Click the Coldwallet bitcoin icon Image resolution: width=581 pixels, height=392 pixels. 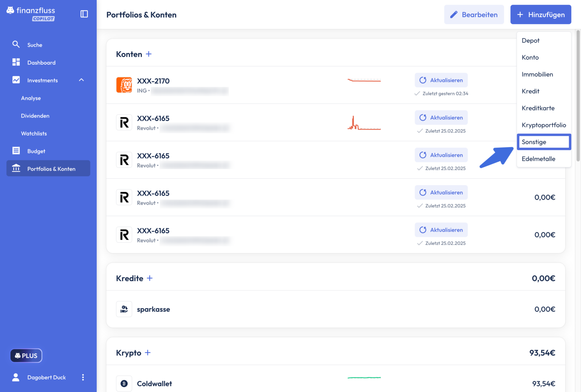click(x=124, y=384)
